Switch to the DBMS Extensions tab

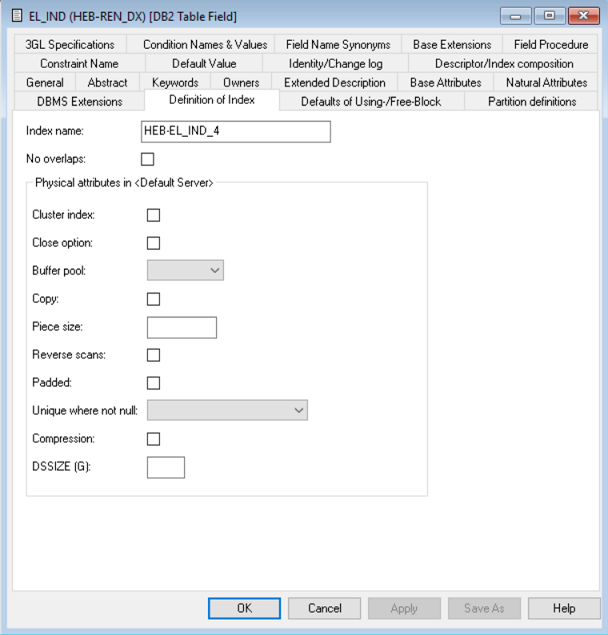coord(79,101)
